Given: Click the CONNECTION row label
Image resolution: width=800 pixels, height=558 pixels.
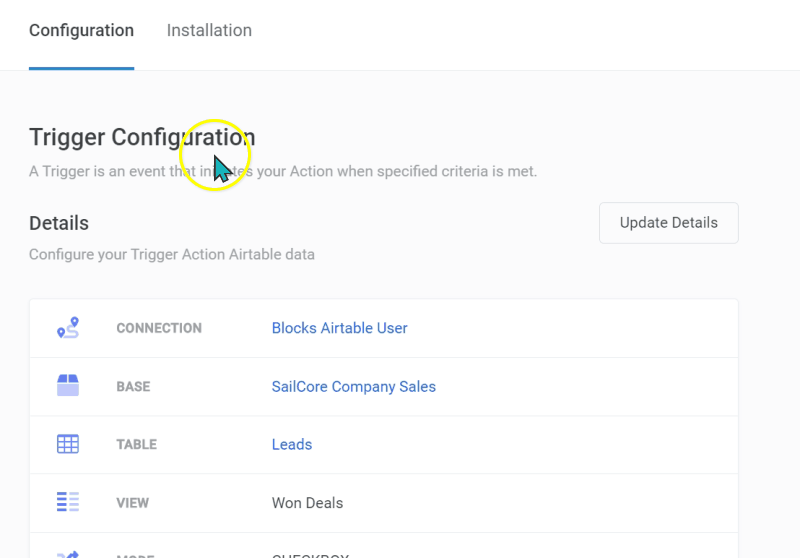Looking at the screenshot, I should point(158,328).
